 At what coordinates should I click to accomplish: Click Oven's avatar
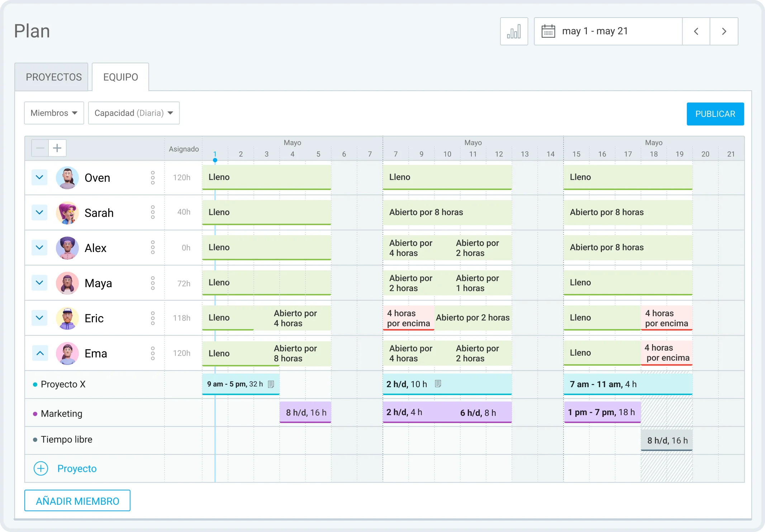[67, 177]
